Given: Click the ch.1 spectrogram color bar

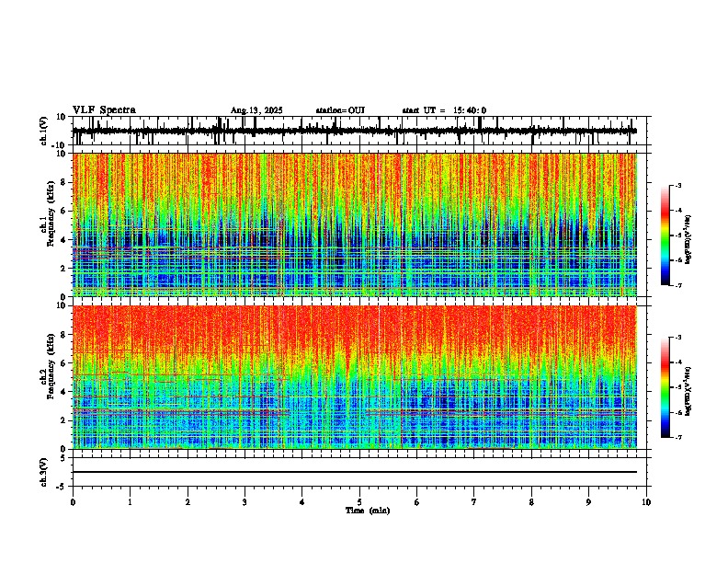Looking at the screenshot, I should [665, 236].
